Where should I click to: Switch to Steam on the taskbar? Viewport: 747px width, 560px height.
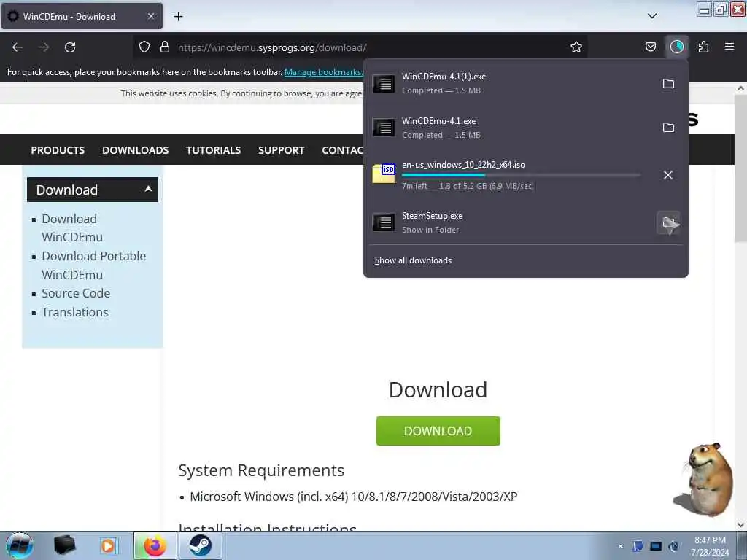(x=200, y=545)
